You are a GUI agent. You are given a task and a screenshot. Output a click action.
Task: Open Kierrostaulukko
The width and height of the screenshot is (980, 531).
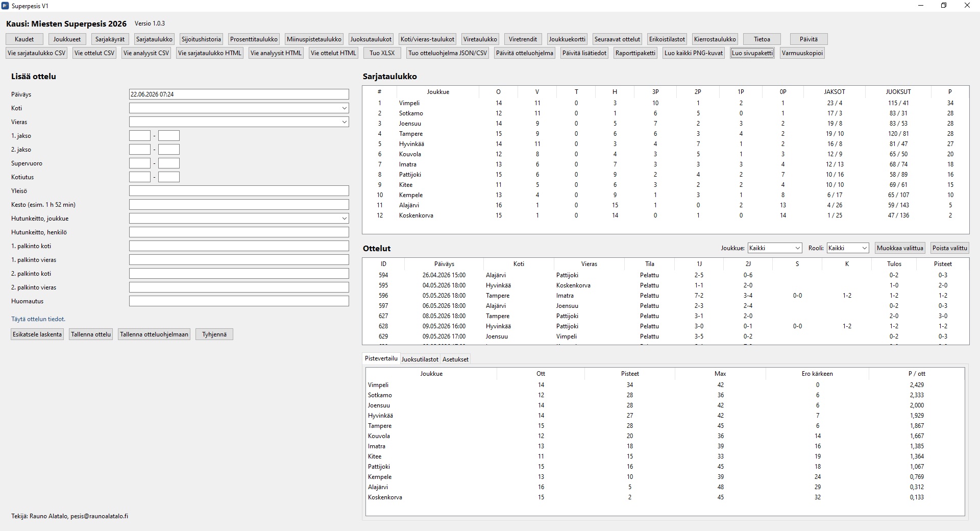pyautogui.click(x=715, y=39)
